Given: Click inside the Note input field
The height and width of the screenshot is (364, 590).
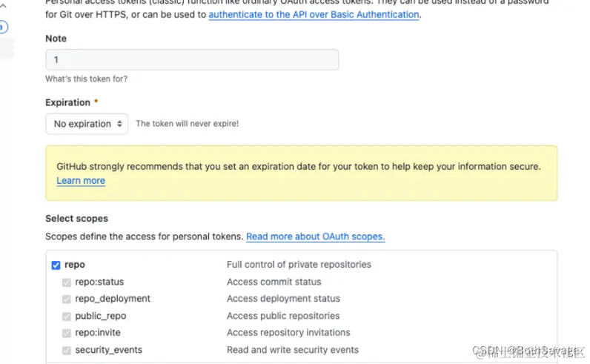Looking at the screenshot, I should [x=191, y=60].
